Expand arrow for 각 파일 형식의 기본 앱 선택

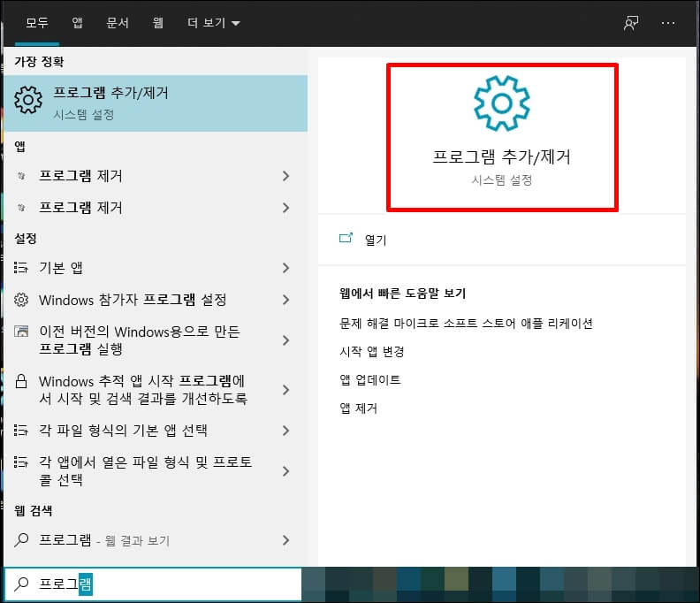pyautogui.click(x=285, y=431)
